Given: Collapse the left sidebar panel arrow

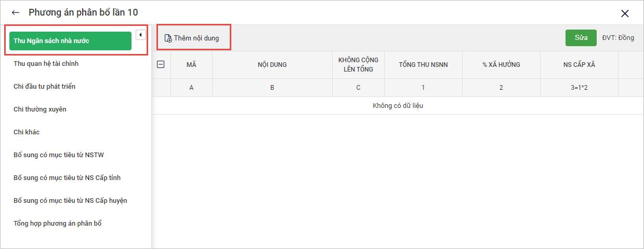Looking at the screenshot, I should pos(140,35).
